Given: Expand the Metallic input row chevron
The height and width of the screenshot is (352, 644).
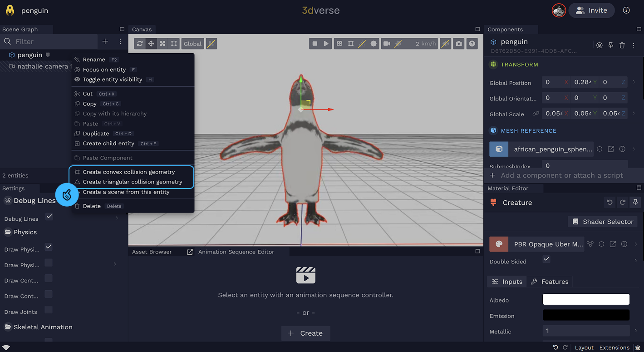Looking at the screenshot, I should (x=635, y=331).
